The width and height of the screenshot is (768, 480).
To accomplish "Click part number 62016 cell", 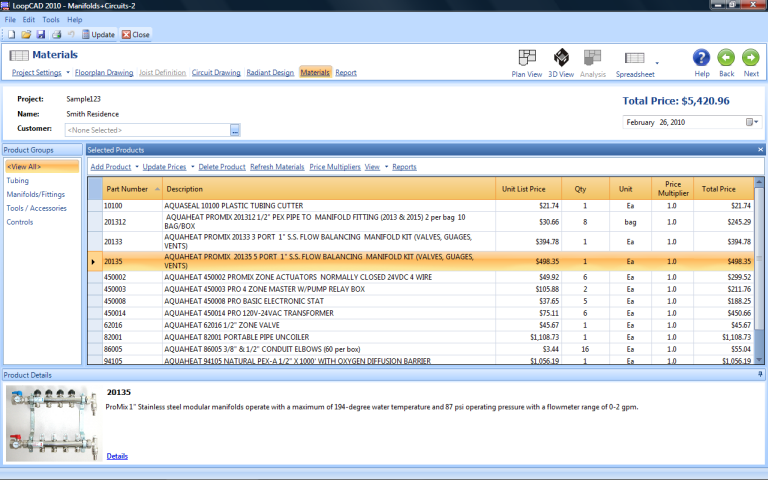I will click(x=132, y=325).
